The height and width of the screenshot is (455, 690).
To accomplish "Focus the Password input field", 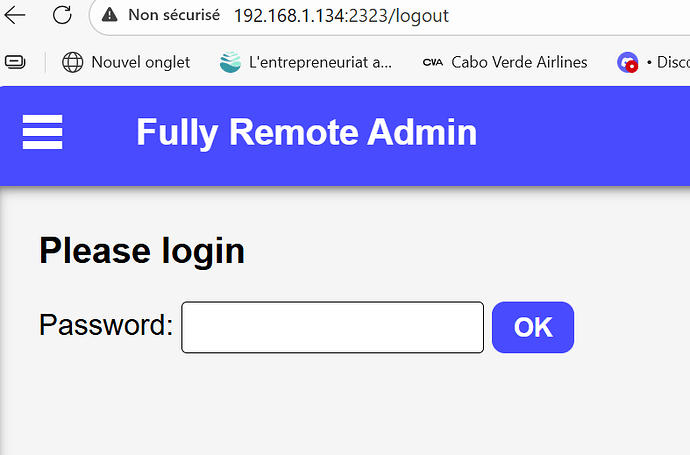I will tap(332, 327).
